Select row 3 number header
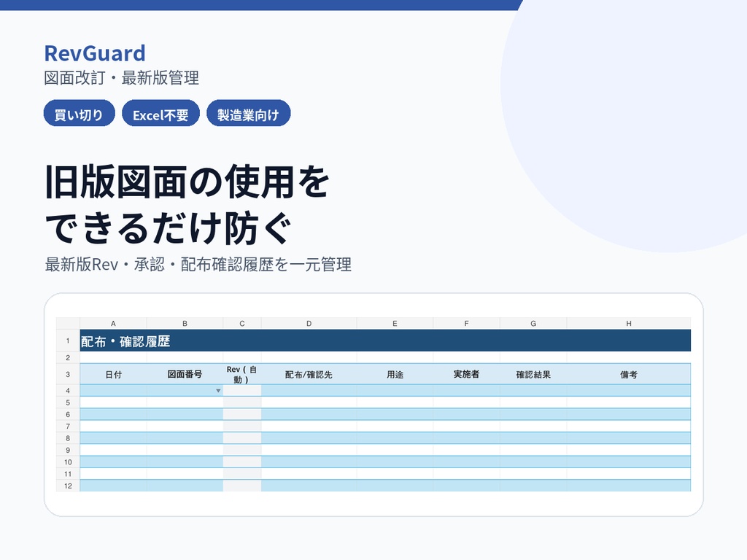747x560 pixels. (x=68, y=374)
